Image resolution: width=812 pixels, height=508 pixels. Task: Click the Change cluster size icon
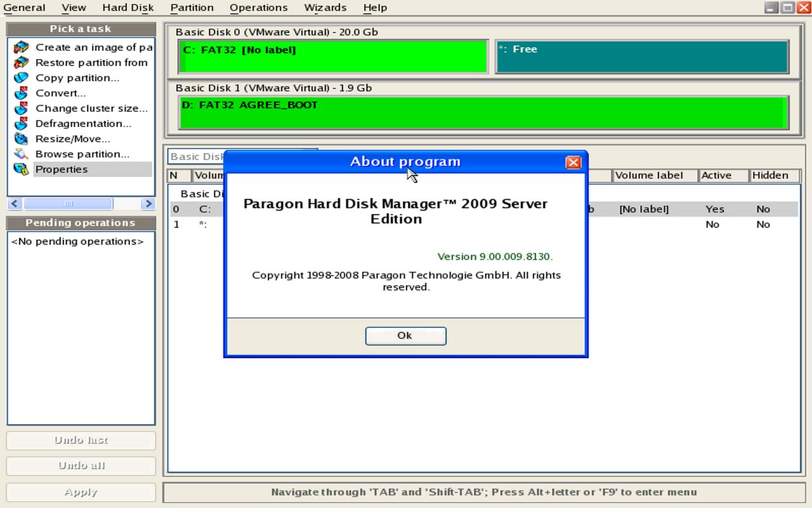pos(22,109)
